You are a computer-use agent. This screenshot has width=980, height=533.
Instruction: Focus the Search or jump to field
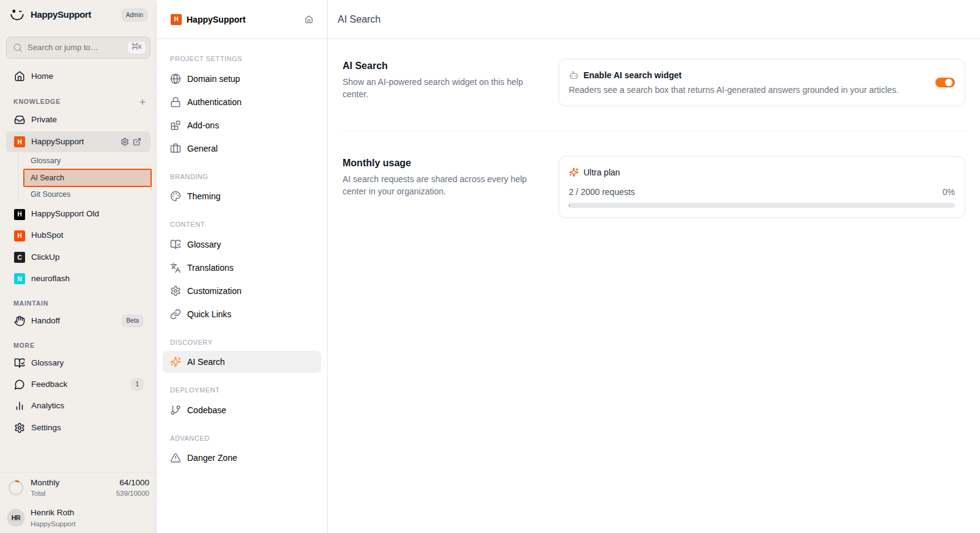[x=78, y=48]
